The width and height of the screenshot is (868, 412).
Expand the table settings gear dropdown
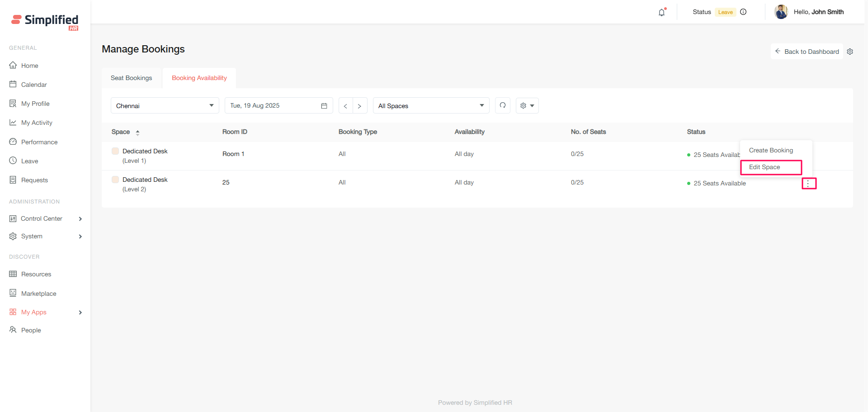point(527,106)
